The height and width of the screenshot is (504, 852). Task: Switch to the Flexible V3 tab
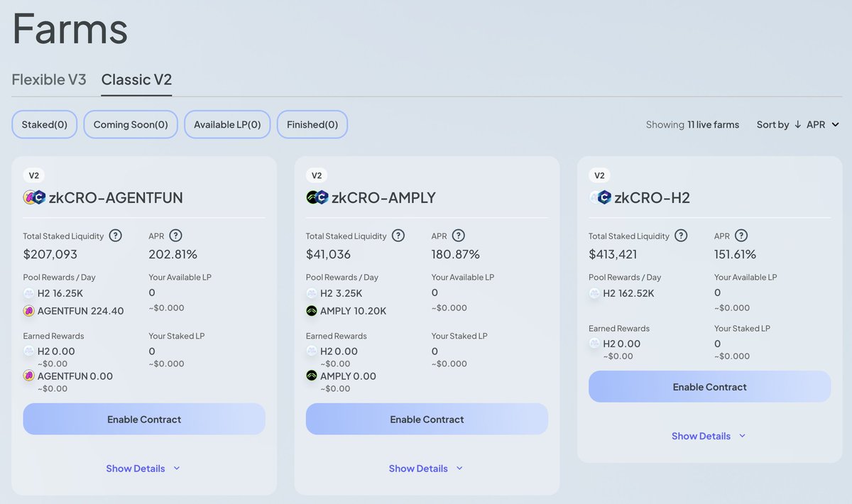point(49,80)
